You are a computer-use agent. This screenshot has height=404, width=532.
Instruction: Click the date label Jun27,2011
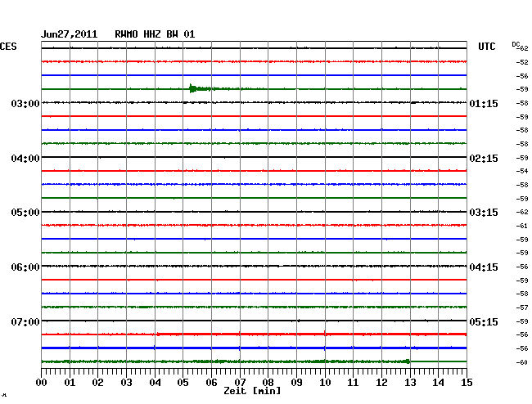coord(69,34)
